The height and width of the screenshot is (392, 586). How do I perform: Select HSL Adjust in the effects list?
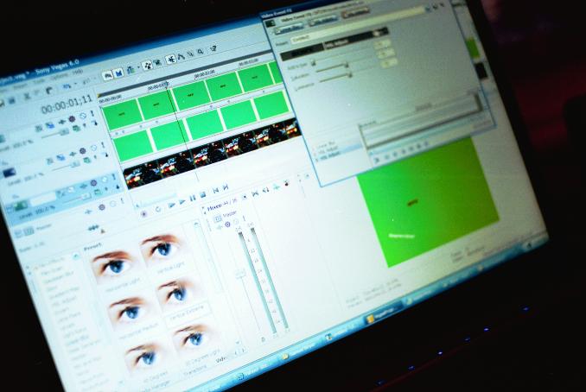[67, 300]
